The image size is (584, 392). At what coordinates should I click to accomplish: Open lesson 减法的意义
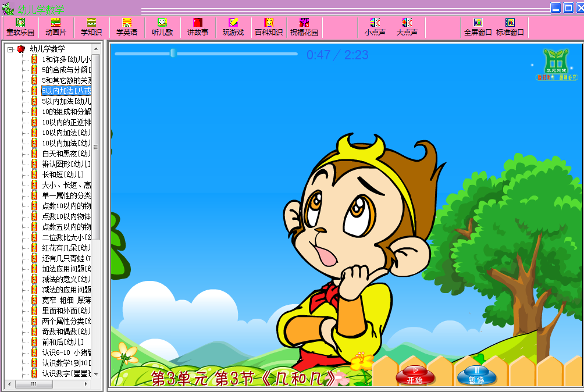tap(66, 279)
